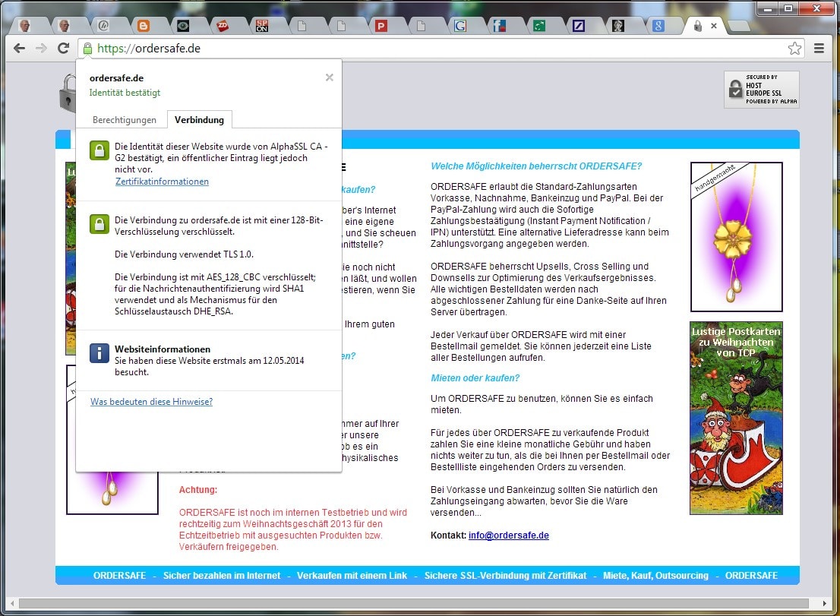Image resolution: width=840 pixels, height=616 pixels.
Task: Switch to the dark eye icon tab
Action: click(x=183, y=26)
